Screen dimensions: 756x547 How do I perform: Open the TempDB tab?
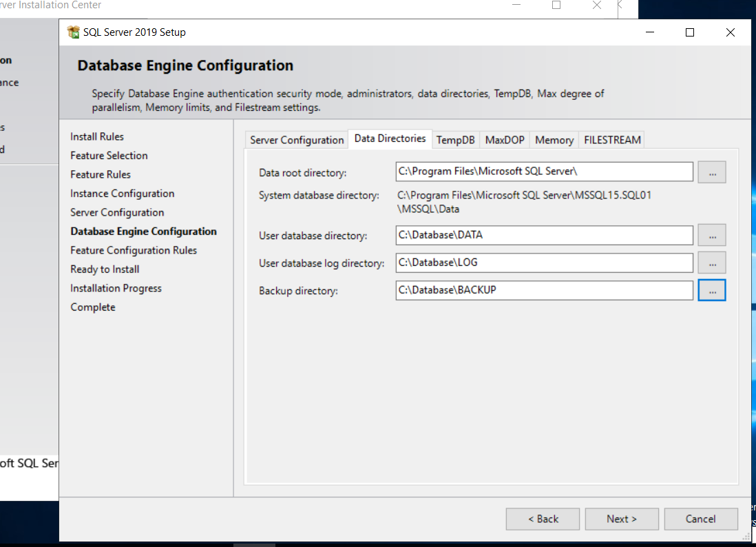click(x=455, y=140)
